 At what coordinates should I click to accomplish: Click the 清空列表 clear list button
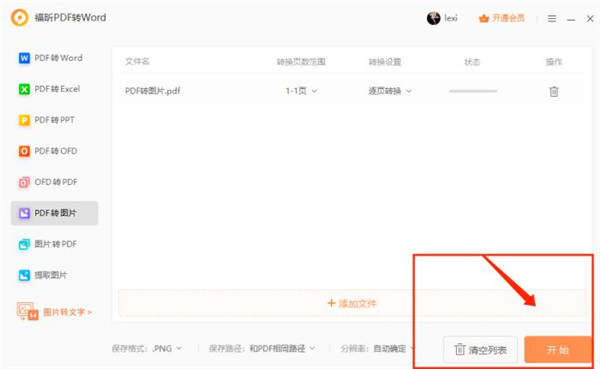click(480, 349)
